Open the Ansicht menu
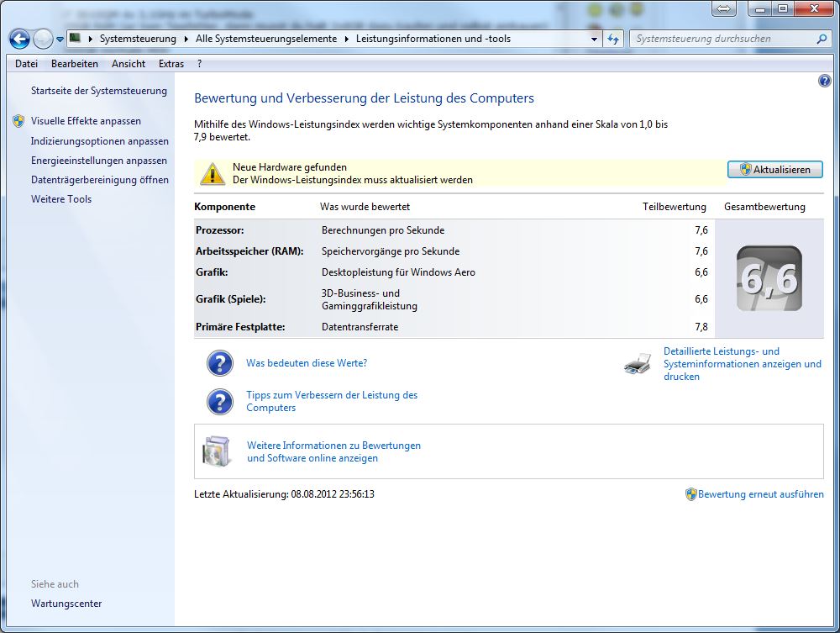840x633 pixels. click(x=129, y=64)
